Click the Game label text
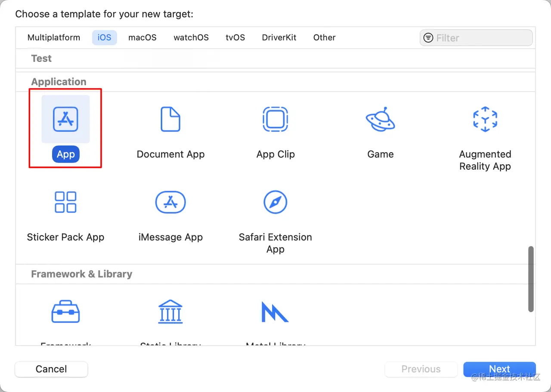 [381, 154]
